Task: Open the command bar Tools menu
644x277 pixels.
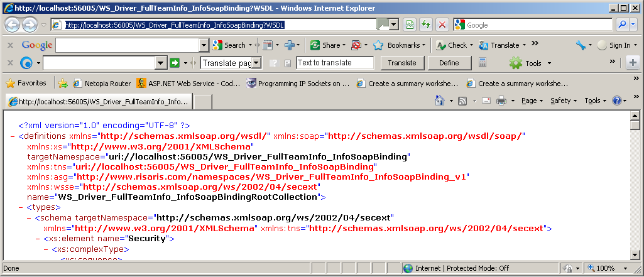Action: pyautogui.click(x=595, y=100)
